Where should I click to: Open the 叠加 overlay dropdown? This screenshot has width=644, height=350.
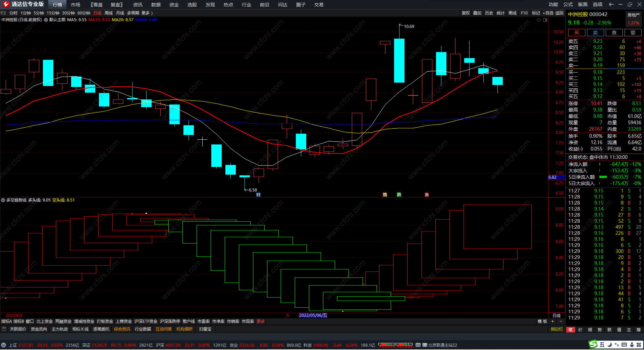[x=477, y=13]
